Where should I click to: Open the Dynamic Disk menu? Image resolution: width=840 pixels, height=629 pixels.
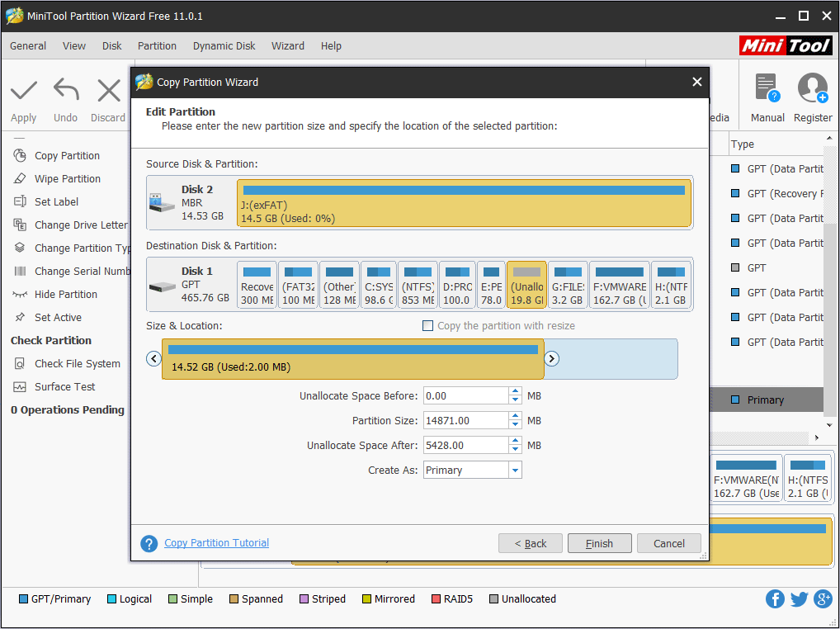pyautogui.click(x=224, y=46)
